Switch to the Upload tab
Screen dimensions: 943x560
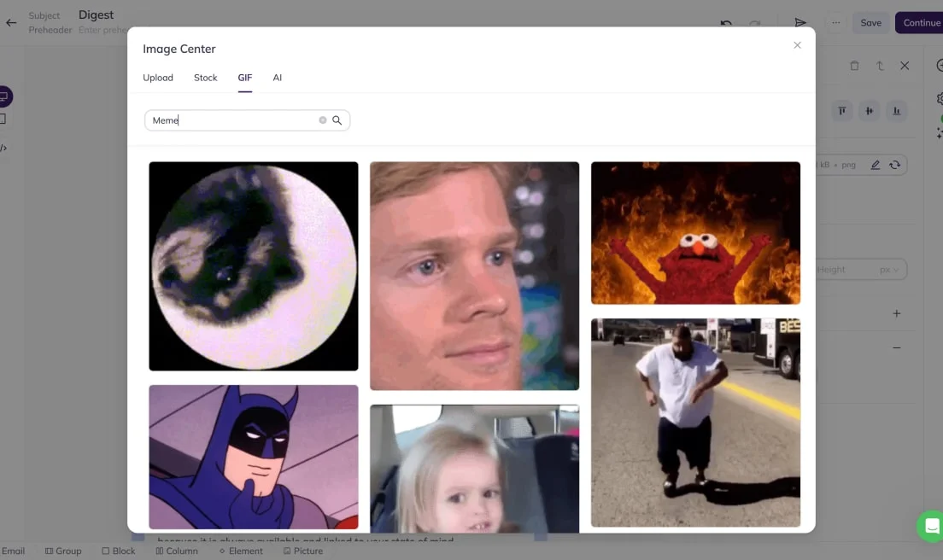point(158,78)
